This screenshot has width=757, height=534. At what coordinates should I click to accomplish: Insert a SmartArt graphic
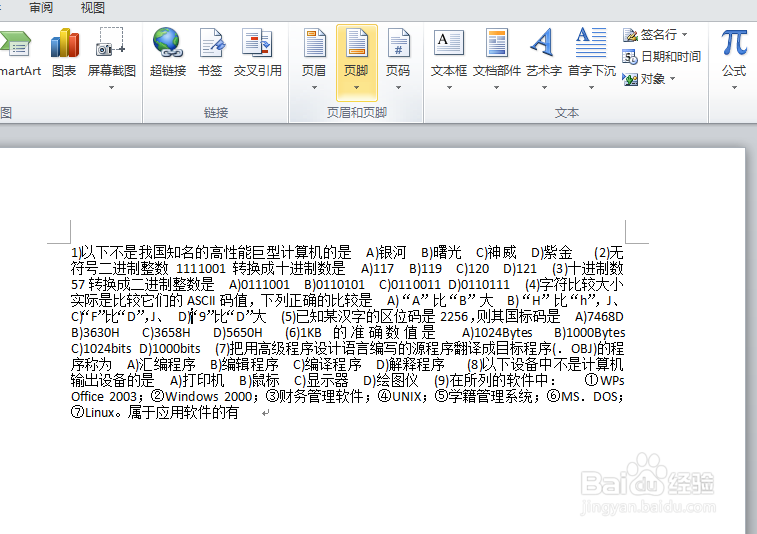tap(19, 53)
